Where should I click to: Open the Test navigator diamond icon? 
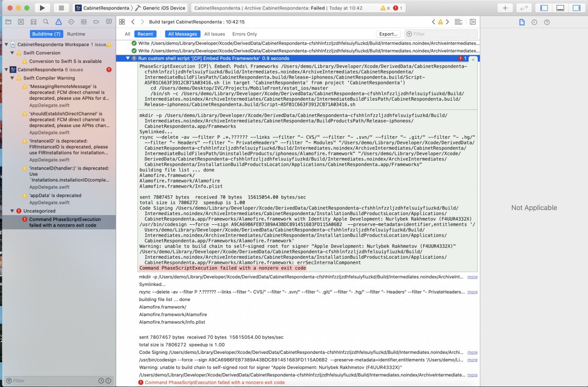(x=71, y=22)
